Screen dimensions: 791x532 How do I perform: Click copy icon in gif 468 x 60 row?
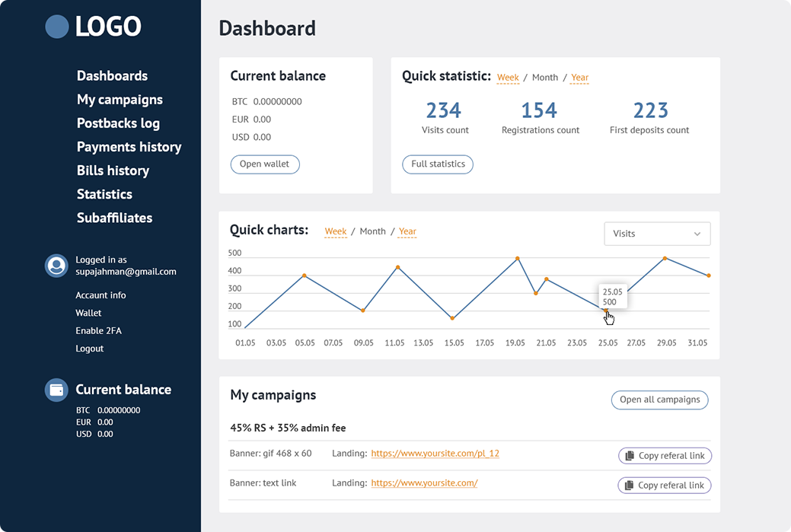coord(629,456)
